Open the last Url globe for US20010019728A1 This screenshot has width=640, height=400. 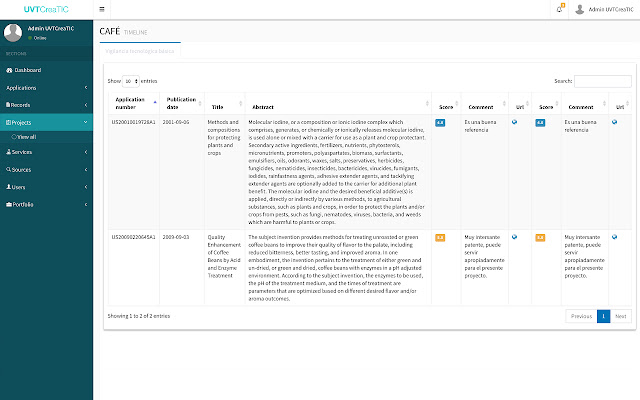click(614, 121)
